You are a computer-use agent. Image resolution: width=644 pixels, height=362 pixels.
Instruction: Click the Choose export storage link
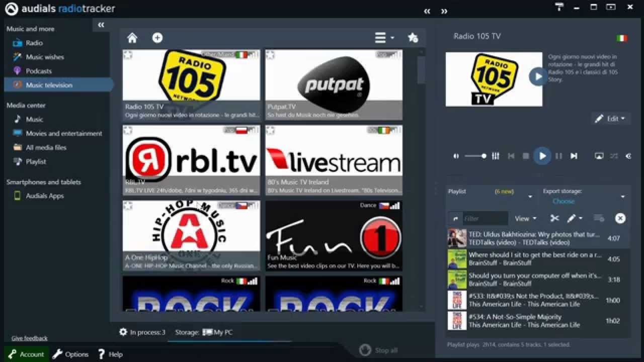click(563, 201)
